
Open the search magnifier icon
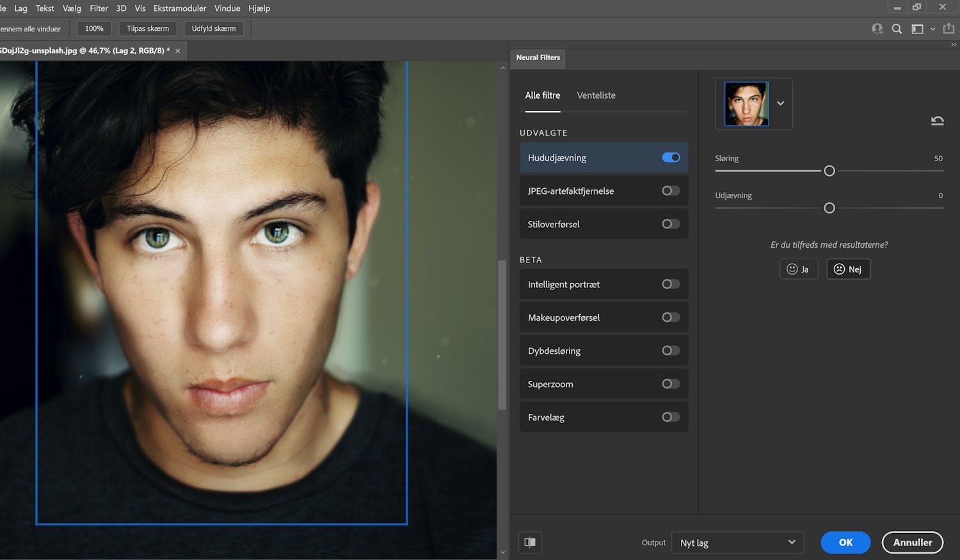tap(897, 29)
